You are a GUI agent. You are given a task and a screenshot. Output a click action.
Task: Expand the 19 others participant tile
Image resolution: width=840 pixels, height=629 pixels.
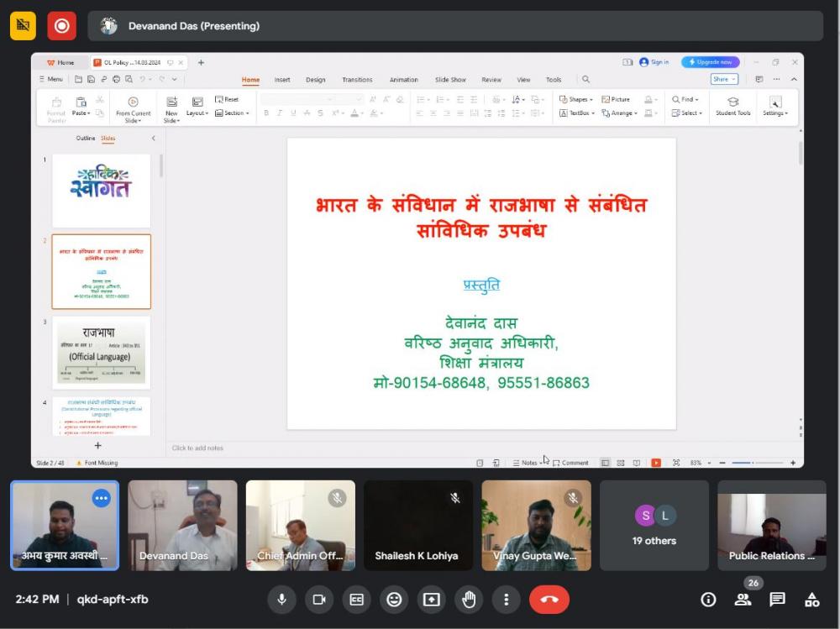pyautogui.click(x=654, y=526)
